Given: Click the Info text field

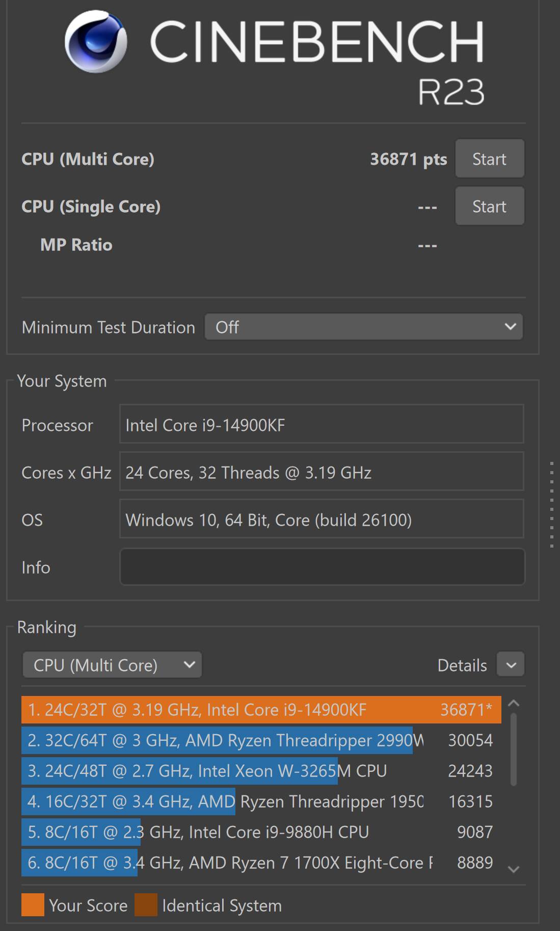Looking at the screenshot, I should pyautogui.click(x=322, y=567).
